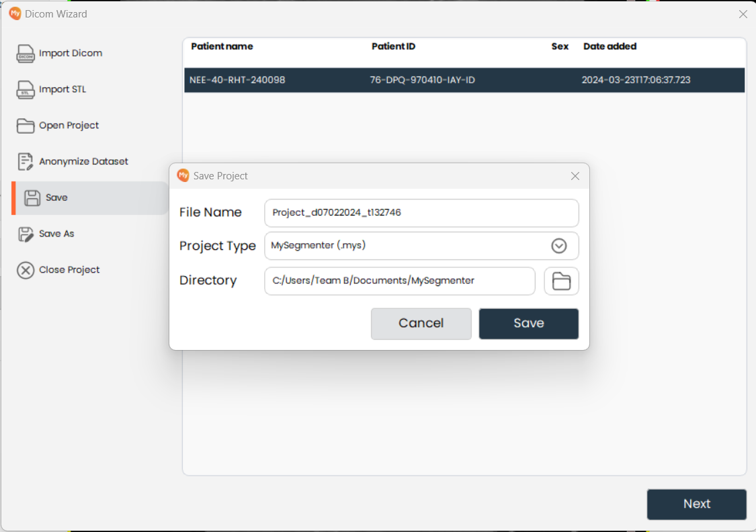This screenshot has width=756, height=532.
Task: Click the Anonymize Dataset icon
Action: [24, 161]
